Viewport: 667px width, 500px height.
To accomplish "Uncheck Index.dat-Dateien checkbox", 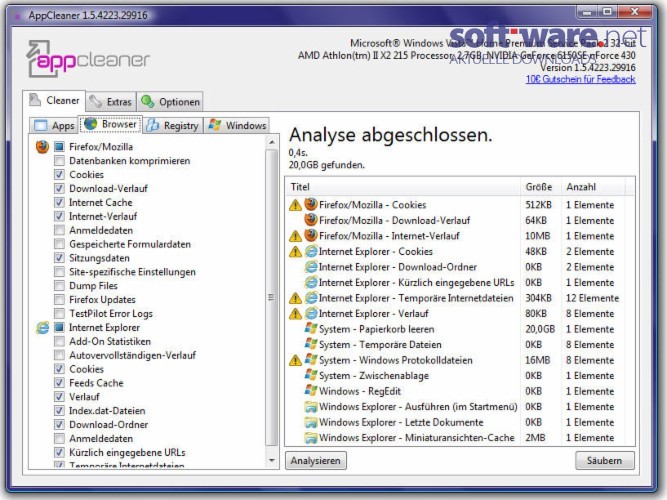I will pyautogui.click(x=59, y=411).
